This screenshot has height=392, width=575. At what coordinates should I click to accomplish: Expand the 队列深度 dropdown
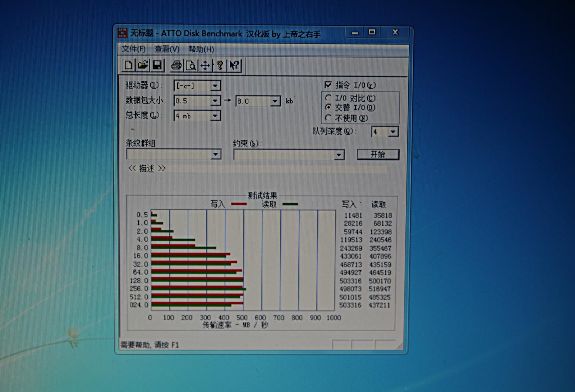(393, 132)
